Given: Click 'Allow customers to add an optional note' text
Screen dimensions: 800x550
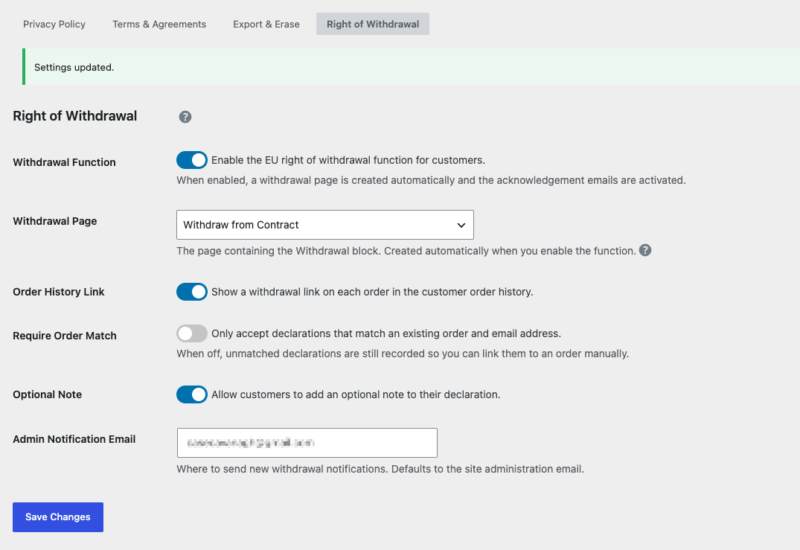Looking at the screenshot, I should point(356,394).
